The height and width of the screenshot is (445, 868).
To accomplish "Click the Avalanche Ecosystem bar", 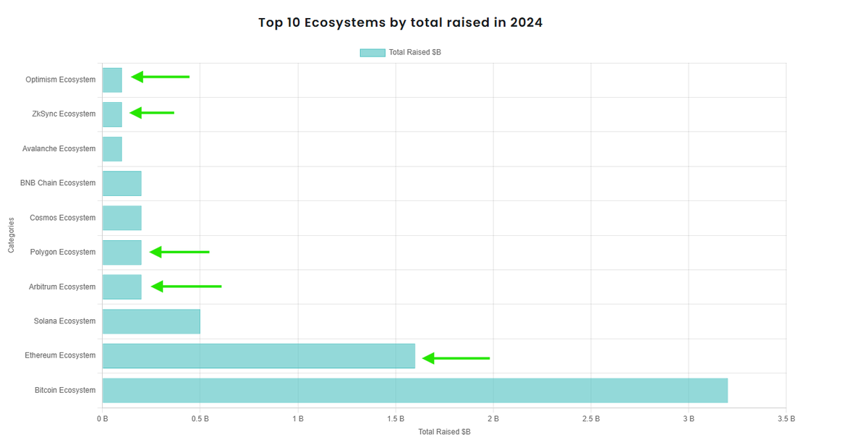I will point(111,148).
